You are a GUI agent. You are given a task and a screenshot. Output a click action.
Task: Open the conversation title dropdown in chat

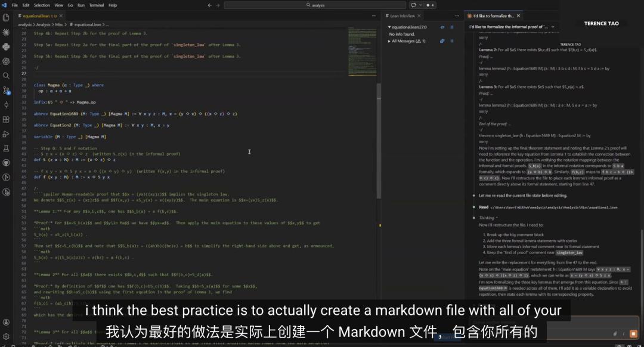553,27
